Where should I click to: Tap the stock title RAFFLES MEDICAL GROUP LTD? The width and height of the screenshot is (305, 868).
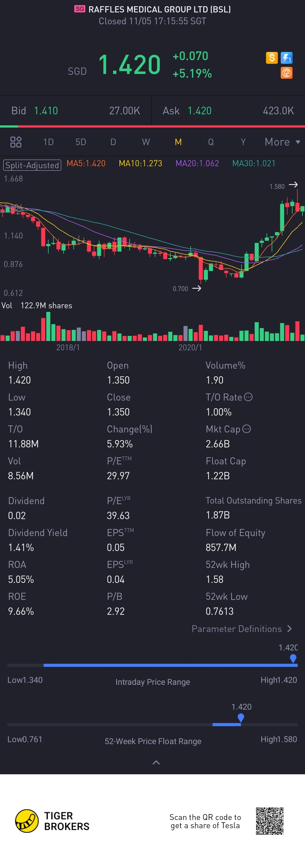tap(159, 9)
